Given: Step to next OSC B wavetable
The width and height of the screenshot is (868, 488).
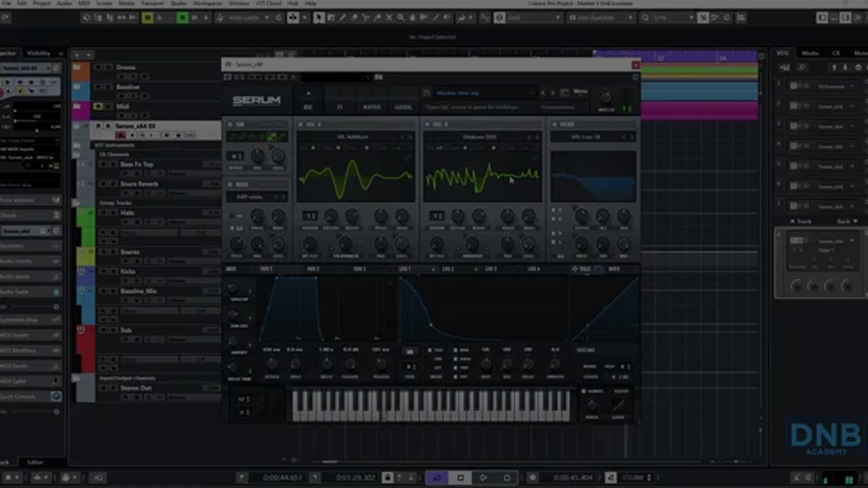Looking at the screenshot, I should (537, 137).
